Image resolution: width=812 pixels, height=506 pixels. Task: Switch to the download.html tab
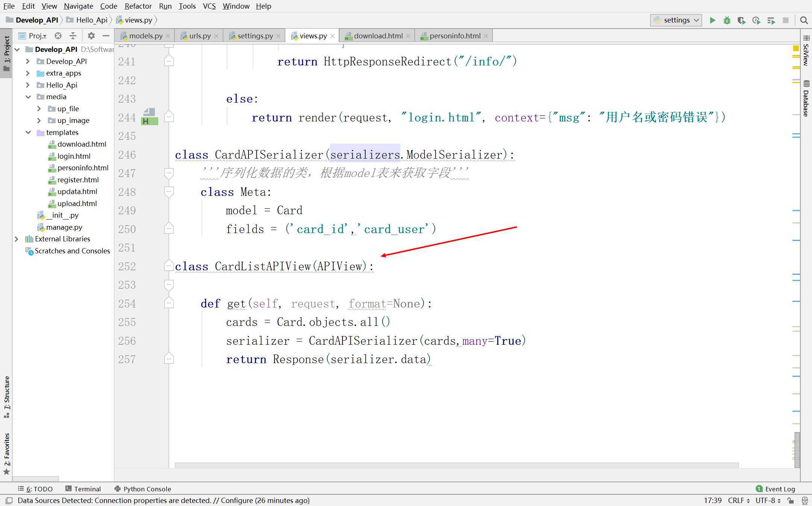(378, 36)
